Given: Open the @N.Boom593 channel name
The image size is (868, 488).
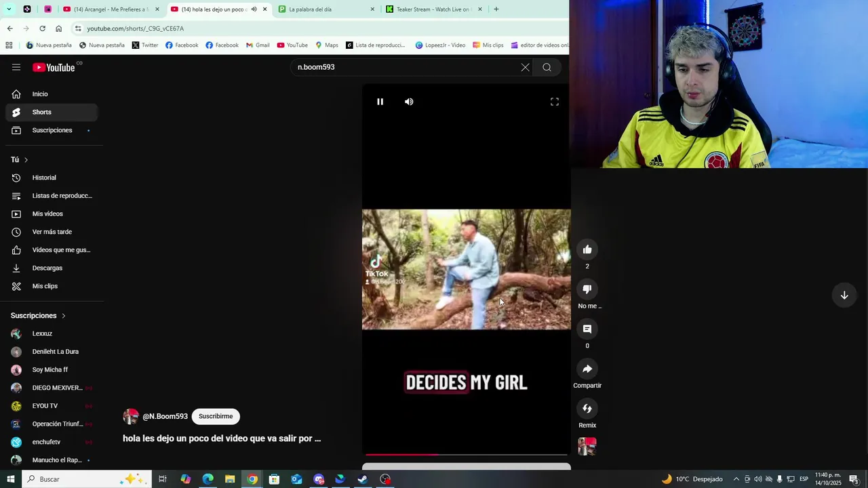Looking at the screenshot, I should [165, 416].
